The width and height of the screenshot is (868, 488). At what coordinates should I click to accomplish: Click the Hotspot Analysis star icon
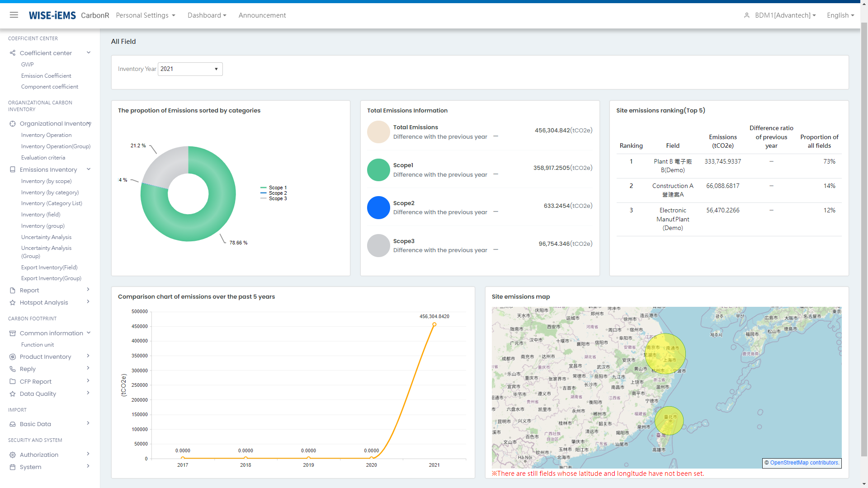13,302
